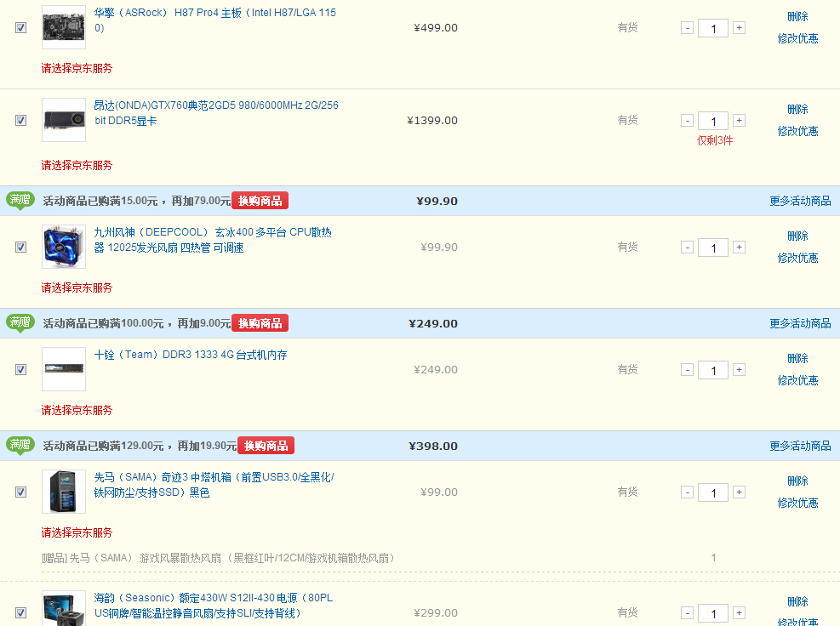
Task: Click 请选择京东服务 under ONDA GTX760
Action: click(77, 166)
